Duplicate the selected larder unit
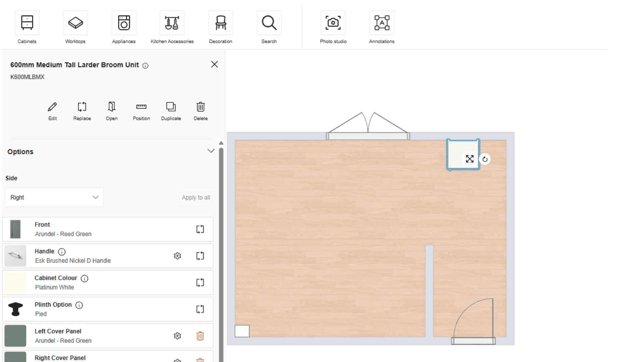The image size is (644, 362). pos(171,111)
